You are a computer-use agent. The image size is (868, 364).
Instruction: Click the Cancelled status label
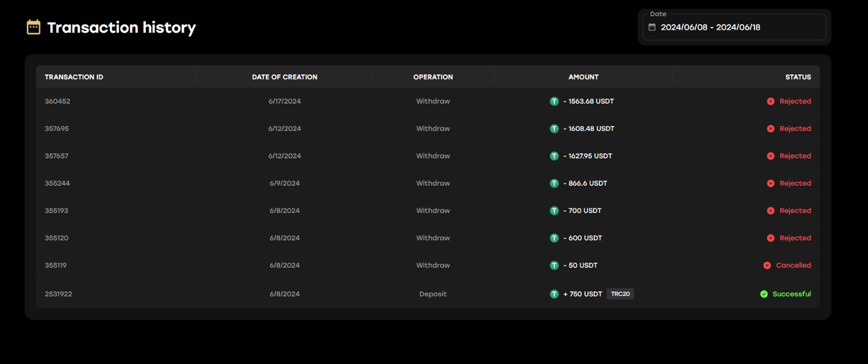pyautogui.click(x=793, y=266)
